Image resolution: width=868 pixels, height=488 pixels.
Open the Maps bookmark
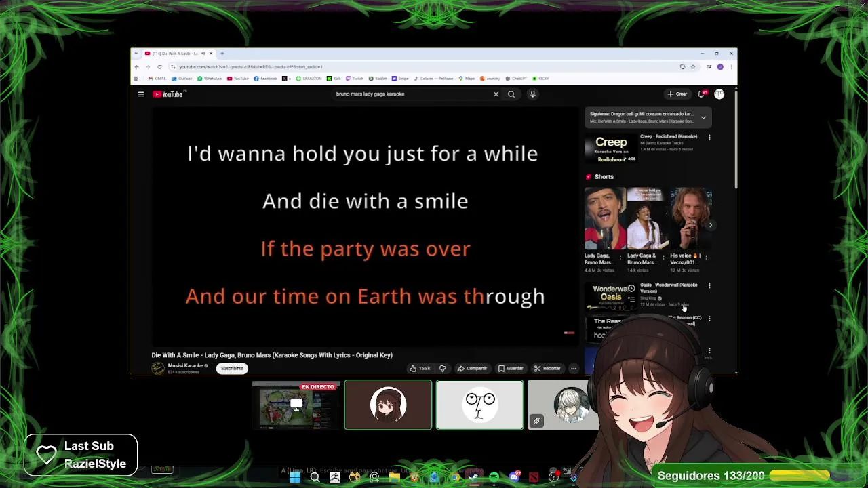coord(467,79)
